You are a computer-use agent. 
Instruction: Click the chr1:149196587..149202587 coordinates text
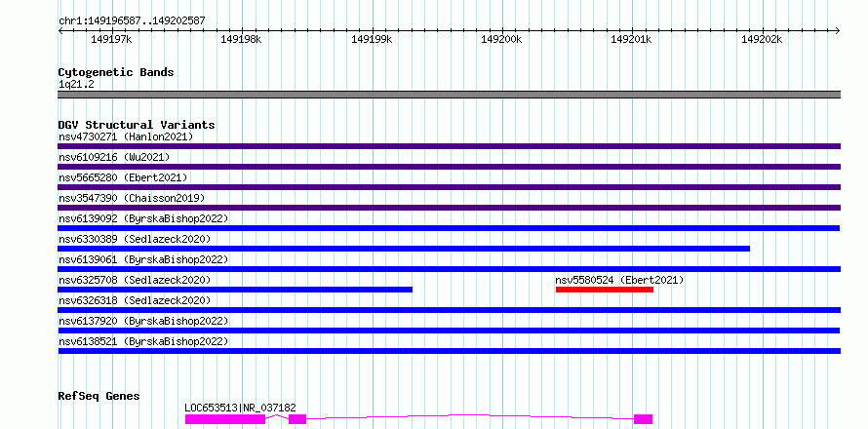[x=132, y=20]
